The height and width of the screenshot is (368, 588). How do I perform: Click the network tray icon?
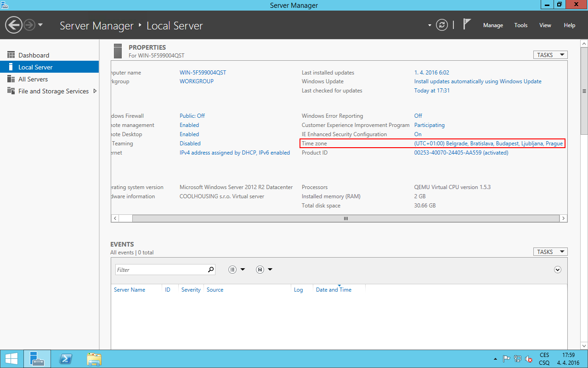coord(518,359)
